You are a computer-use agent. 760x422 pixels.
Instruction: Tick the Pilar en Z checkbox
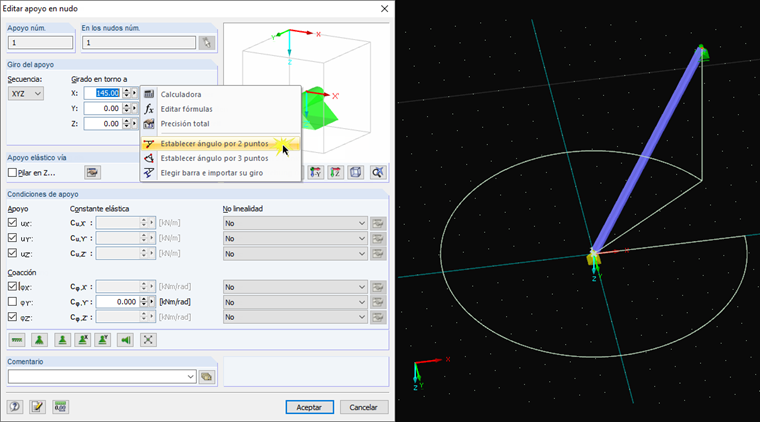pos(13,172)
